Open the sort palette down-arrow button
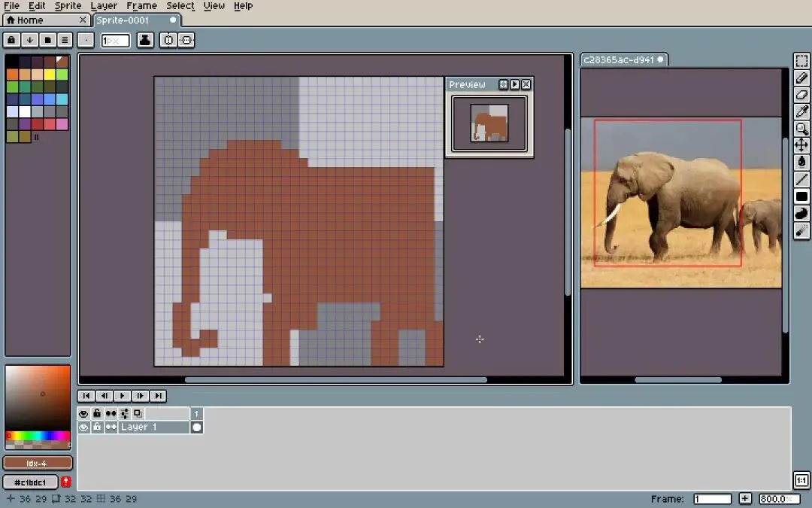Image resolution: width=812 pixels, height=508 pixels. coord(29,40)
